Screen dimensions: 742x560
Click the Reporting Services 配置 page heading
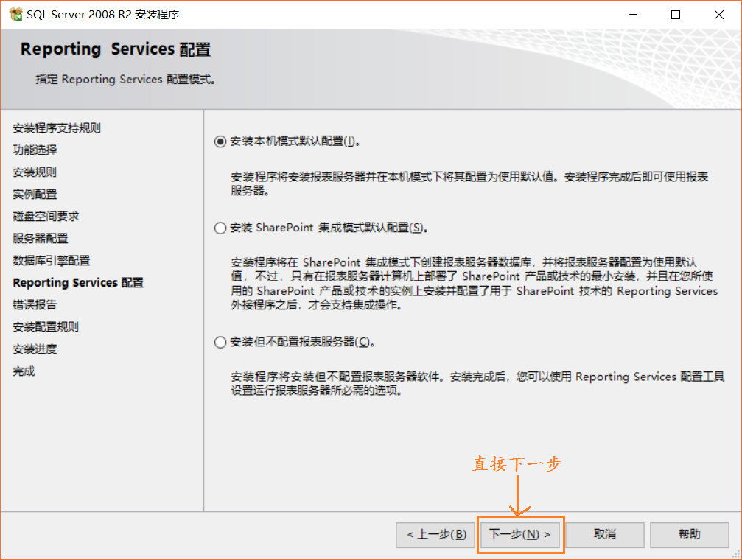(116, 49)
